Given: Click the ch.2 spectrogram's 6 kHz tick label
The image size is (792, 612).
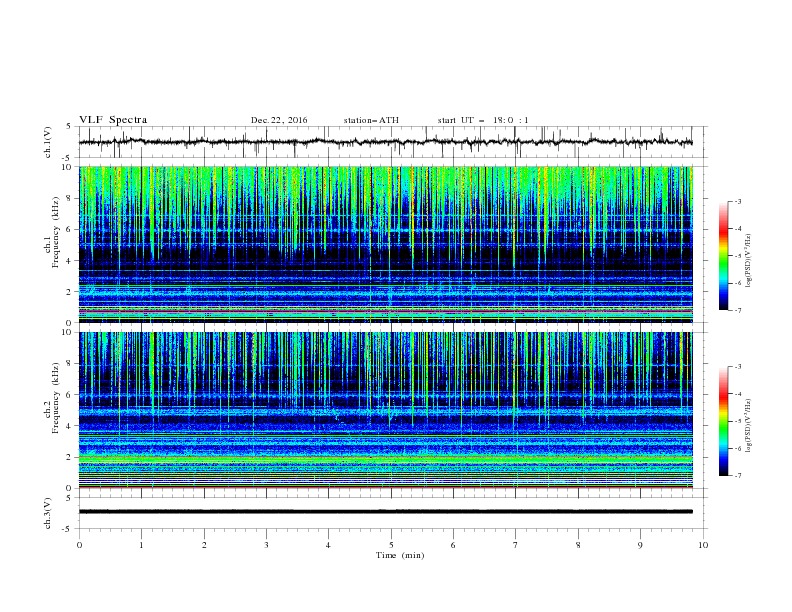Looking at the screenshot, I should coord(70,395).
